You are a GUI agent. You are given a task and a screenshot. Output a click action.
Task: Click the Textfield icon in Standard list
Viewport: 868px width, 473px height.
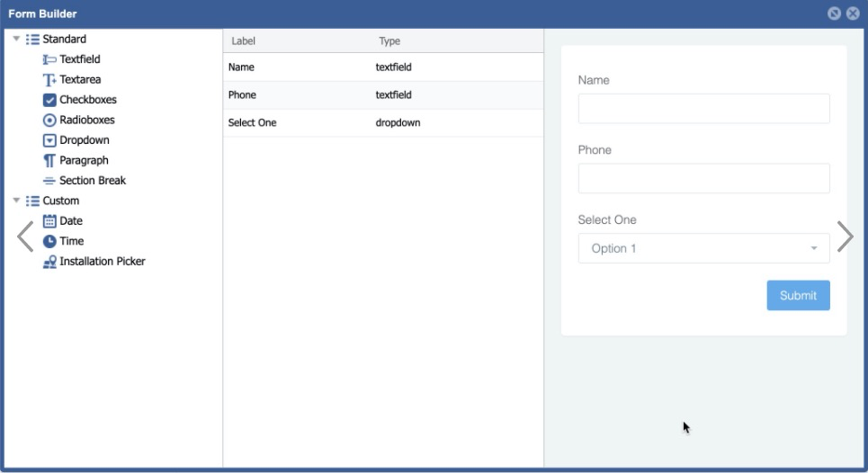pyautogui.click(x=49, y=59)
